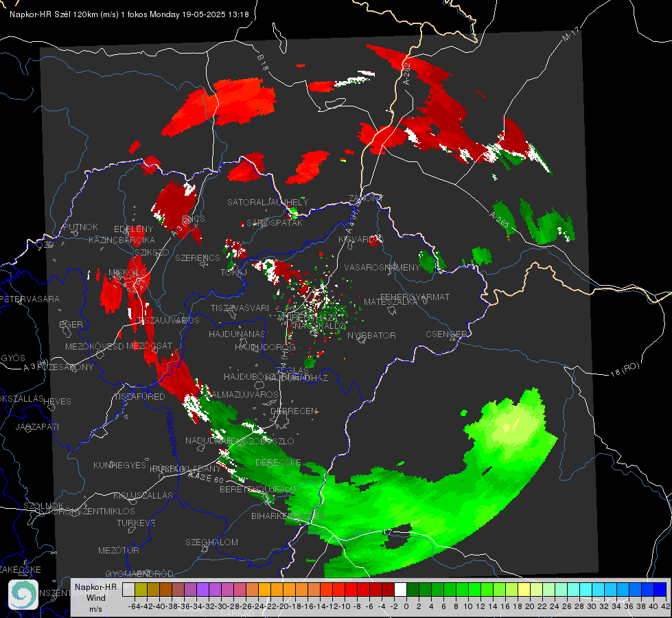Click the SZEGHALOM label
The width and height of the screenshot is (672, 618).
pyautogui.click(x=211, y=542)
